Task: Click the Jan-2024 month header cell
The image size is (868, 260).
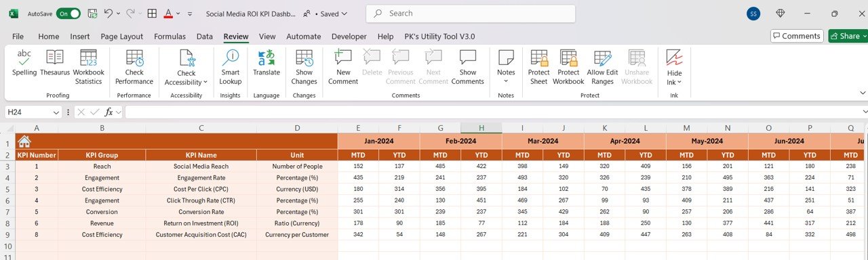Action: pyautogui.click(x=379, y=141)
